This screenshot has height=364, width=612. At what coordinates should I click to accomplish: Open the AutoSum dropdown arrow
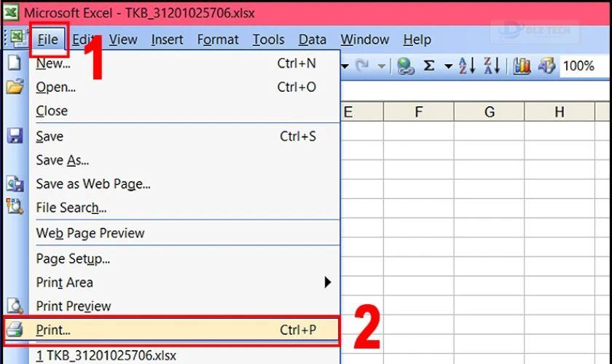tap(449, 66)
